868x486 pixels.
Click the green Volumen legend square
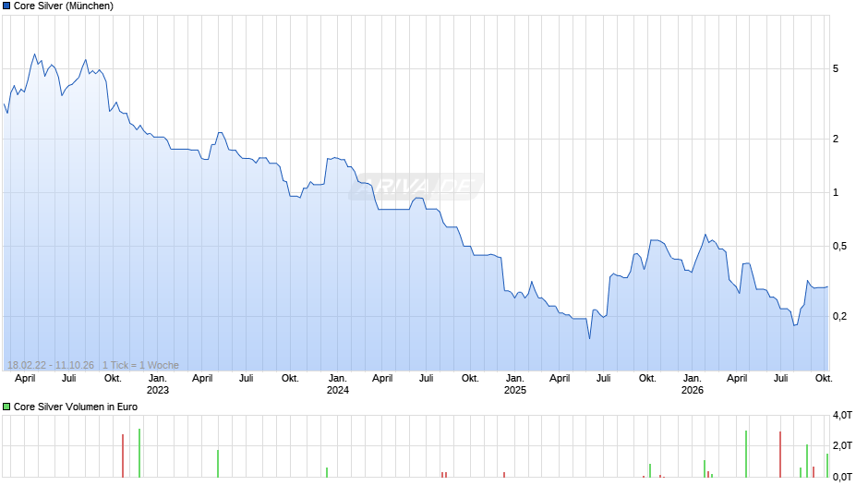click(x=6, y=407)
